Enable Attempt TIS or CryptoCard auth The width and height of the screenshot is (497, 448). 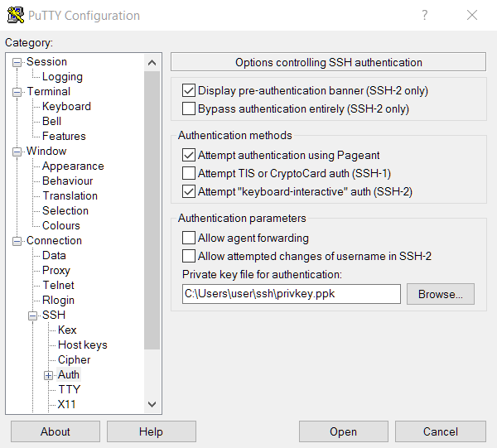pyautogui.click(x=189, y=173)
